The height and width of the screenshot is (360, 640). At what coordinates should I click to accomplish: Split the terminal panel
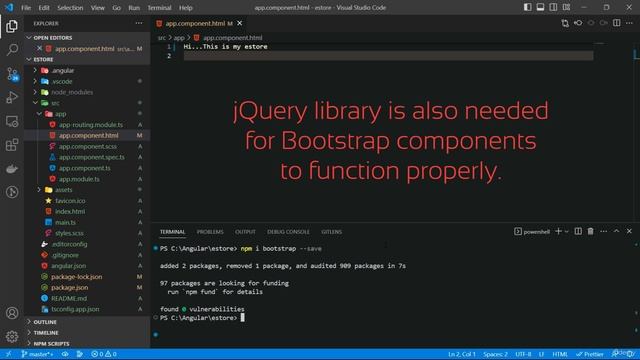click(578, 231)
